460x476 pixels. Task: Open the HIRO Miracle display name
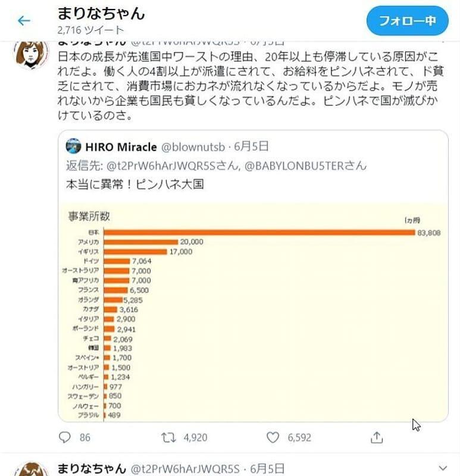(121, 147)
